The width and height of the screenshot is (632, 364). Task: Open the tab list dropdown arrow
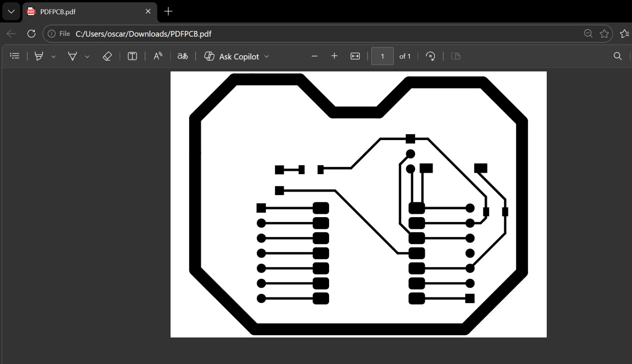tap(11, 11)
